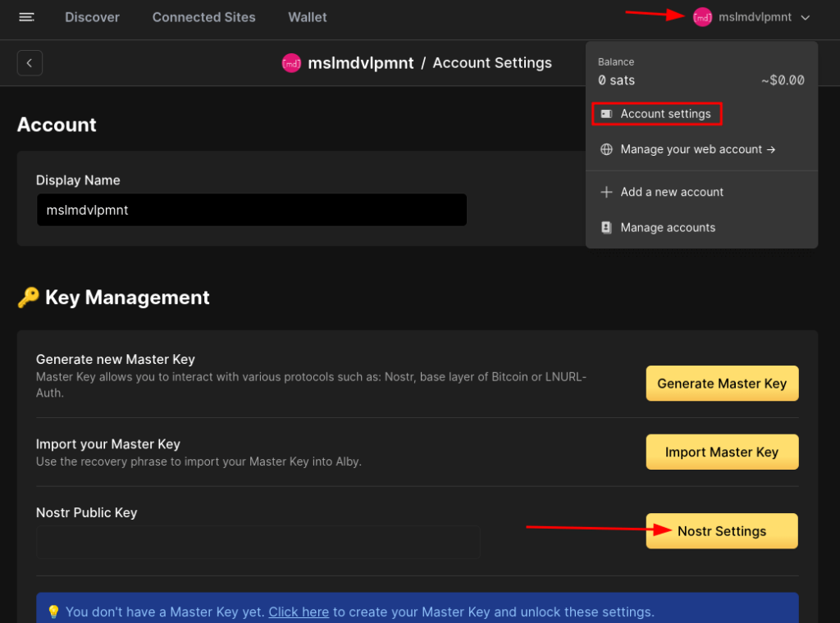840x623 pixels.
Task: Click the Display Name input field
Action: (252, 210)
